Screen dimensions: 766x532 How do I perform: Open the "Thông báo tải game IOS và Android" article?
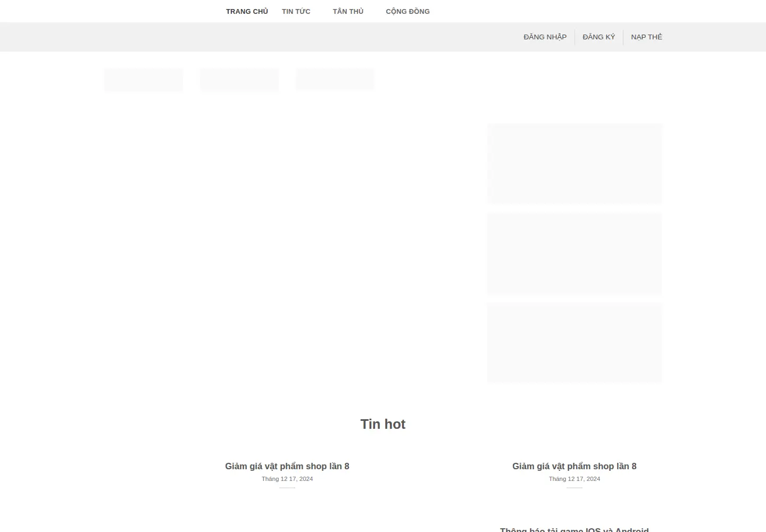pyautogui.click(x=574, y=529)
